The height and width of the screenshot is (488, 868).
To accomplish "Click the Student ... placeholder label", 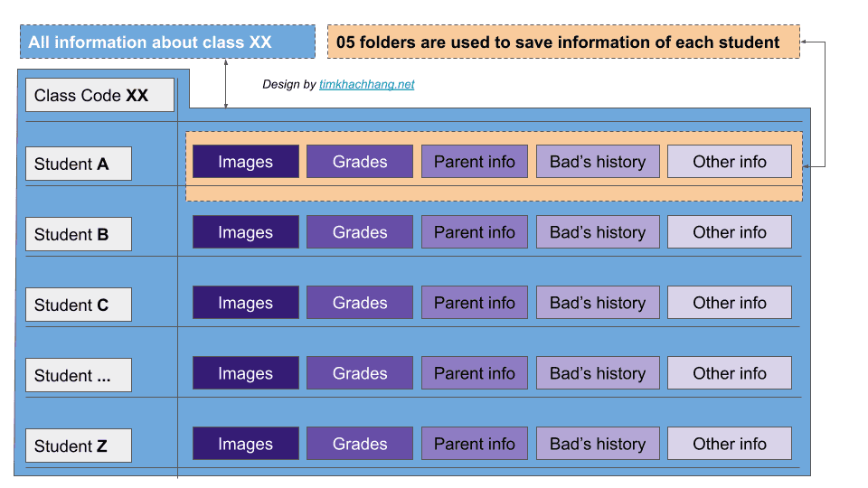I will (x=79, y=375).
